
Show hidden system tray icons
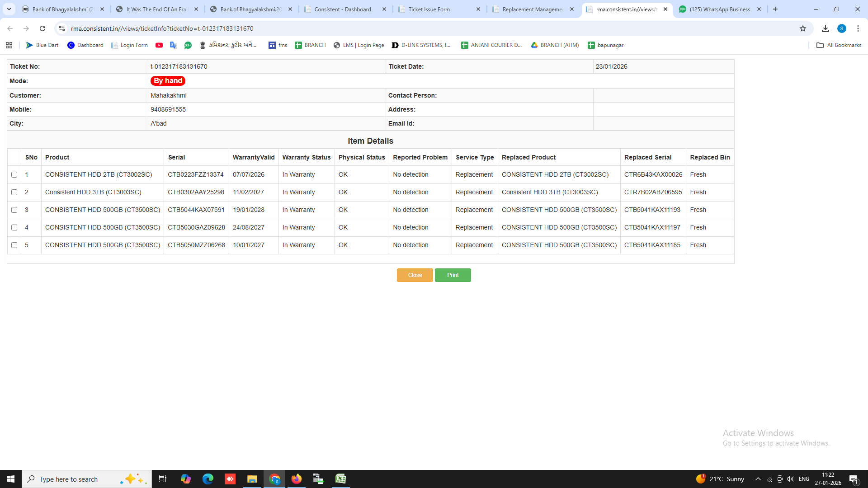click(758, 479)
